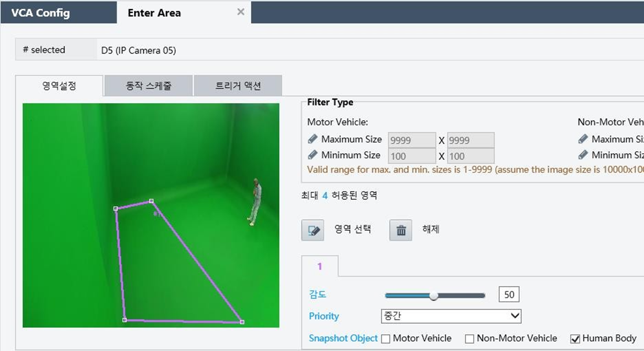644x351 pixels.
Task: Click pencil icon beside Motor Vehicle Maximum Size
Action: (x=312, y=140)
